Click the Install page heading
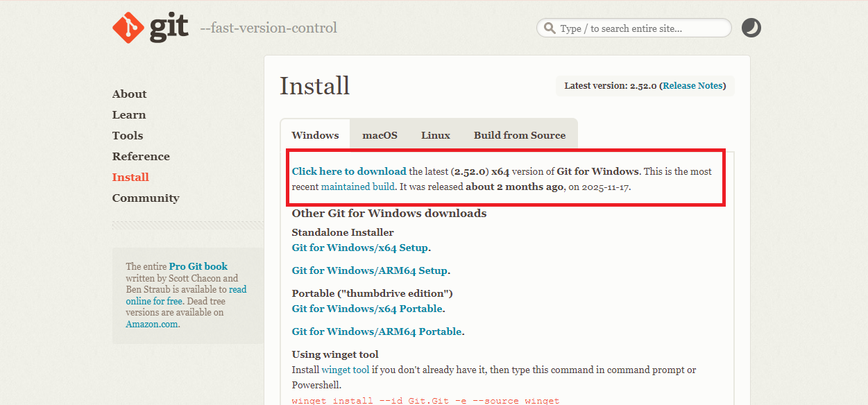The width and height of the screenshot is (868, 405). pyautogui.click(x=315, y=86)
